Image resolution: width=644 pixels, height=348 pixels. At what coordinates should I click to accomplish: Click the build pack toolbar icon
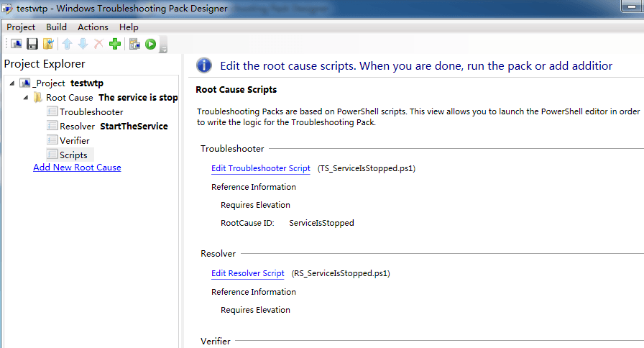[134, 44]
